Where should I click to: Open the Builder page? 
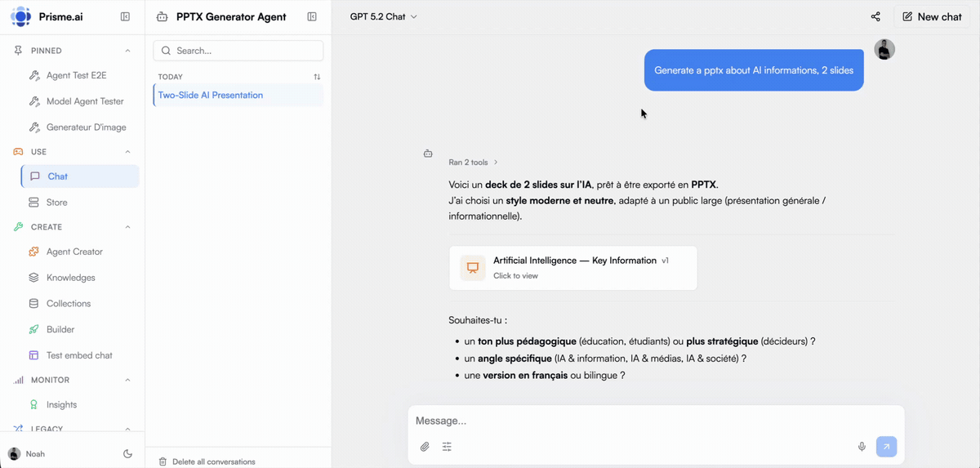click(x=60, y=330)
